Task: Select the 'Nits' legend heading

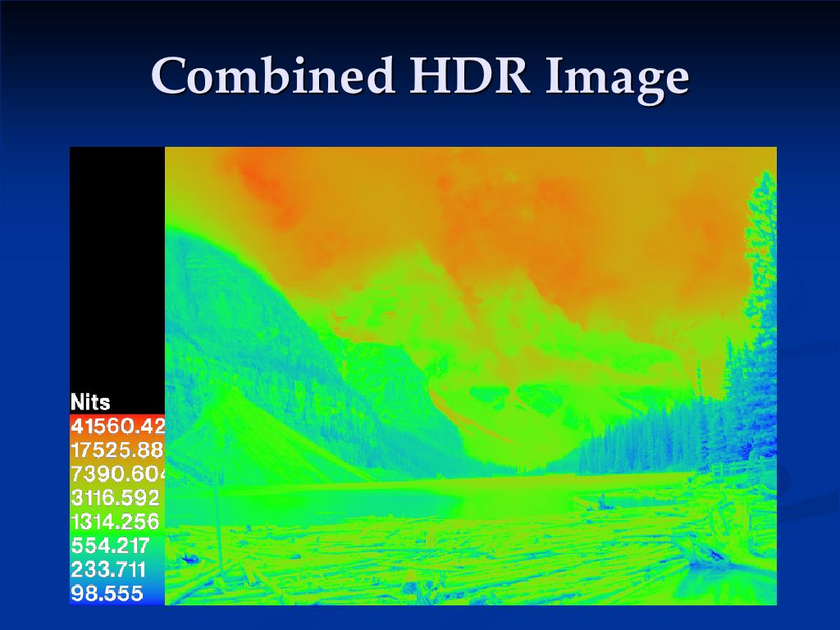Action: coord(91,402)
